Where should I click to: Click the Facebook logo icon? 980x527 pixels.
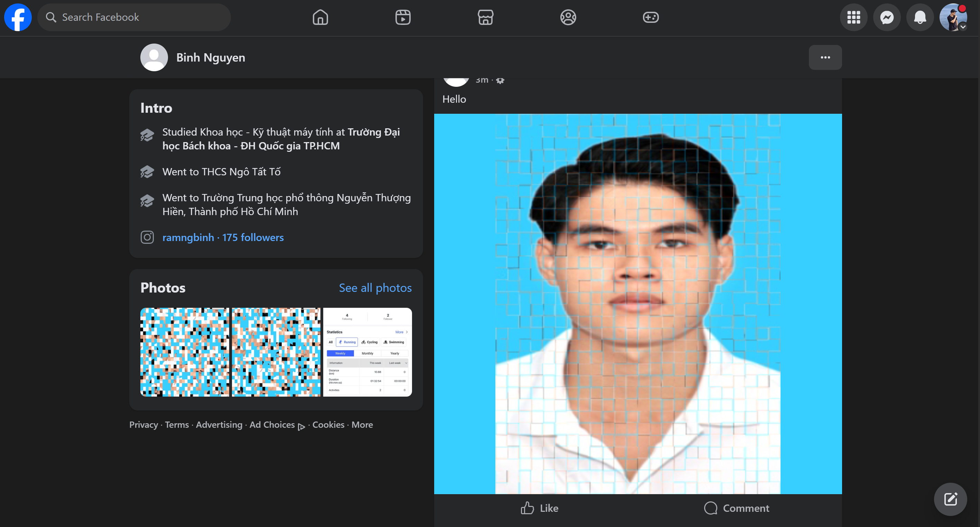[x=18, y=18]
